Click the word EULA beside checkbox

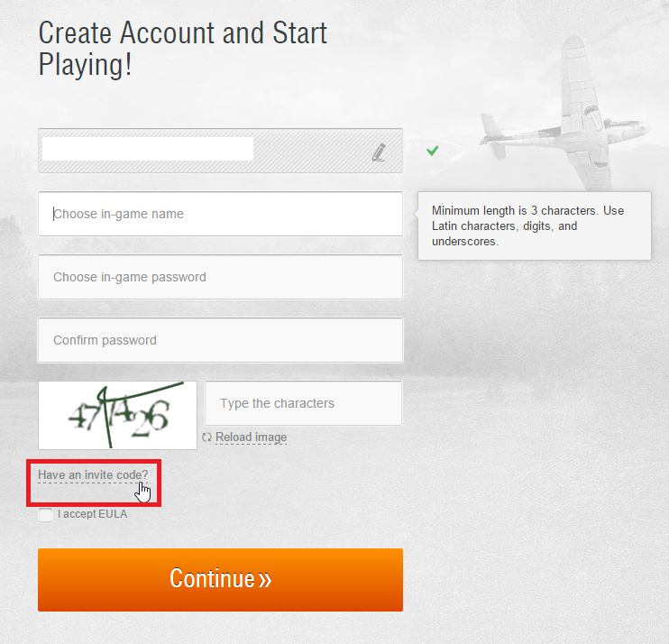coord(114,514)
